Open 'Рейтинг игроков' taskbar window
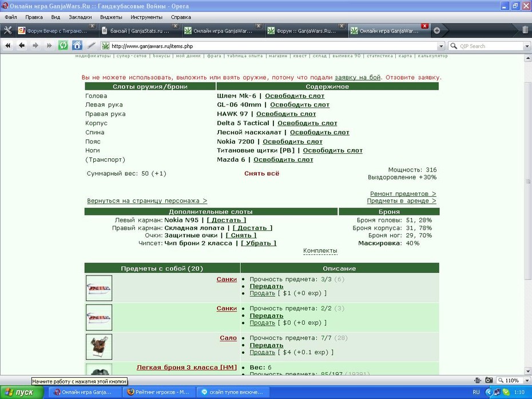Image resolution: width=532 pixels, height=399 pixels. tap(158, 392)
